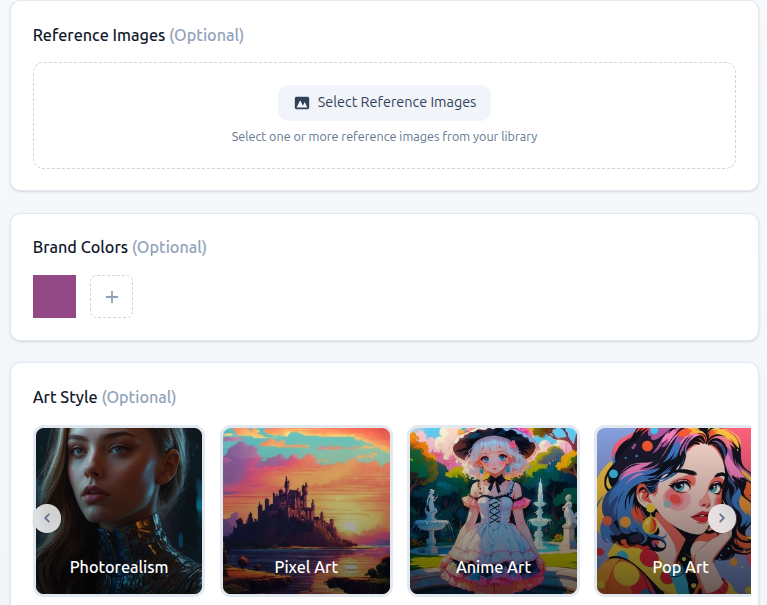The width and height of the screenshot is (767, 605).
Task: Add a new brand color with plus
Action: 112,296
